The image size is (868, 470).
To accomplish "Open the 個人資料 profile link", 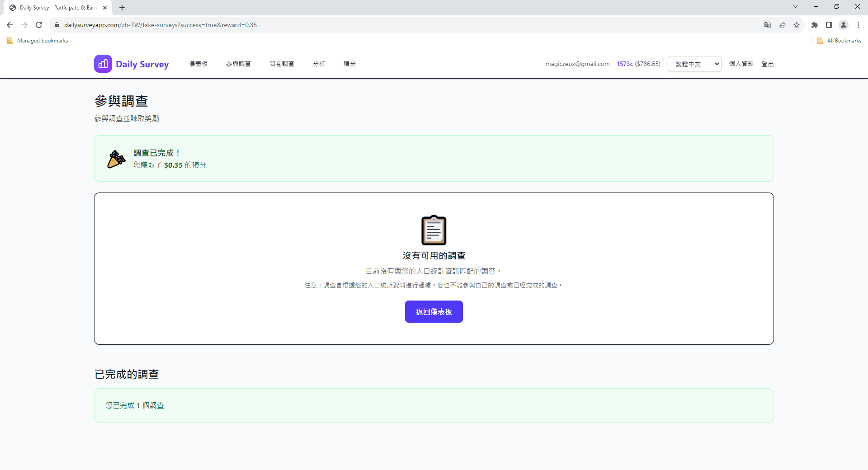I will point(741,64).
